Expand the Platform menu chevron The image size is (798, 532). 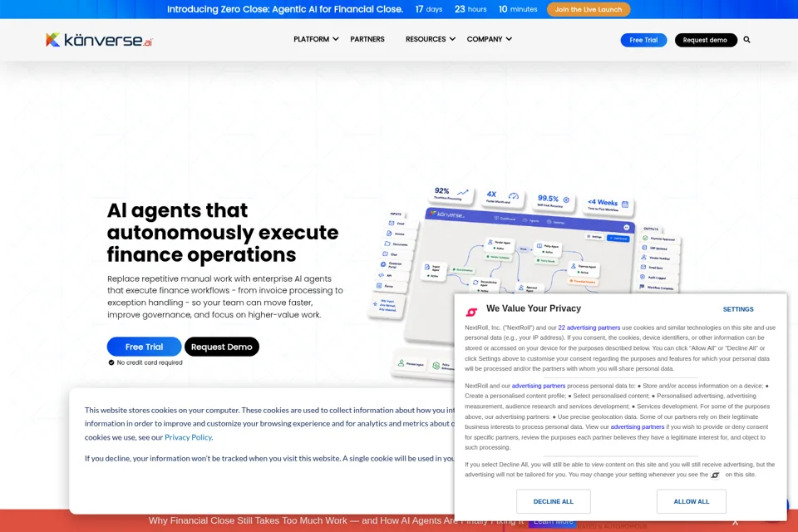[x=335, y=39]
